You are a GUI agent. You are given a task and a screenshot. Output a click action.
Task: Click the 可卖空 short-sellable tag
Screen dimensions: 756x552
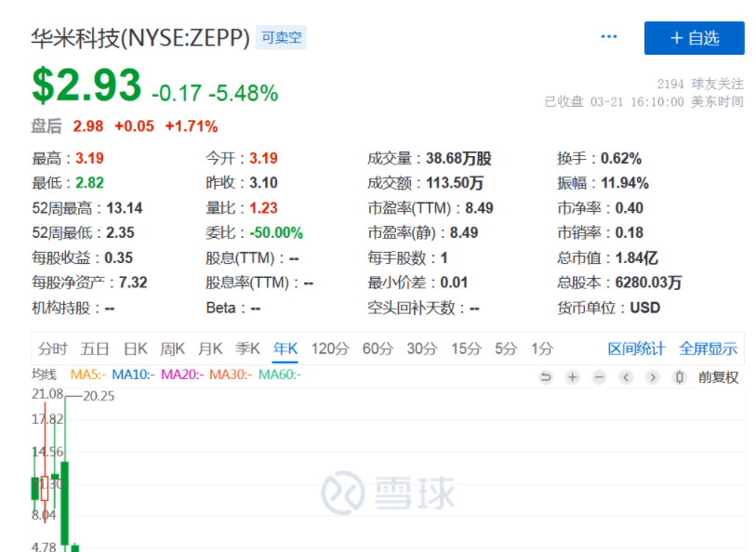(x=282, y=37)
